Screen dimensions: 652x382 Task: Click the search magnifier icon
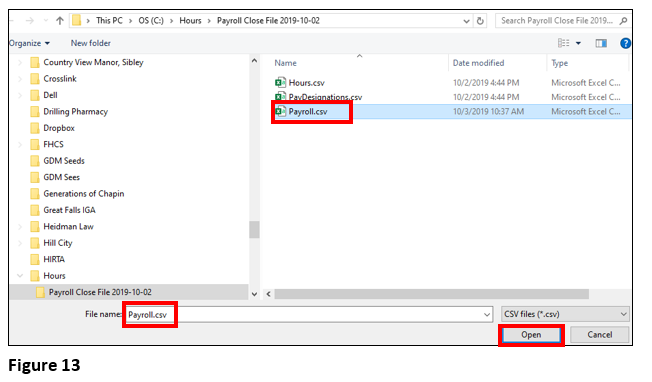[623, 21]
